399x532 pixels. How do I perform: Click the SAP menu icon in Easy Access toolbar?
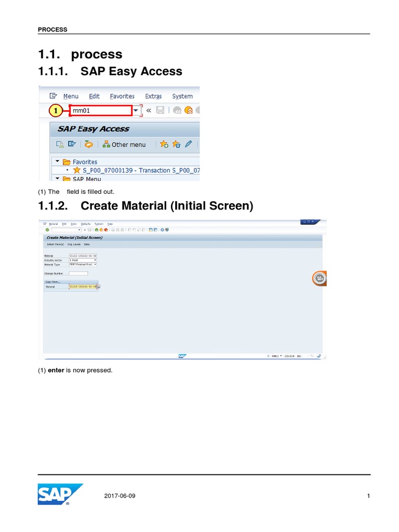tap(72, 144)
